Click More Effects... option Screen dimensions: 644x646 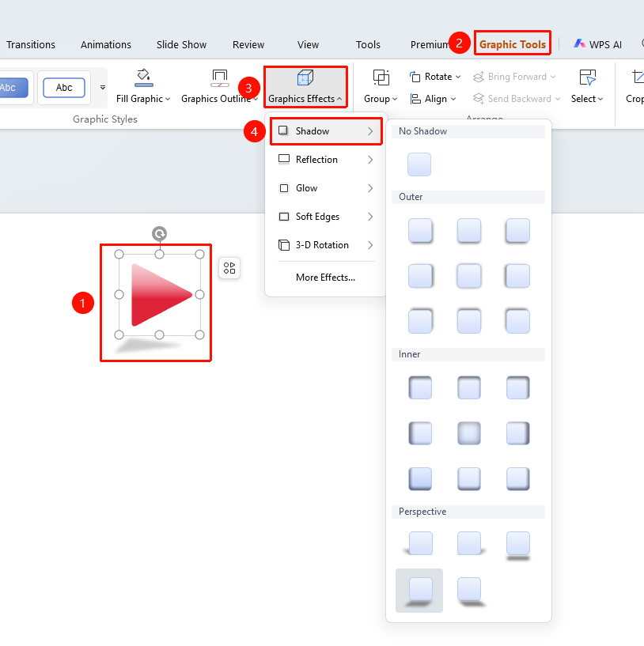click(x=325, y=278)
